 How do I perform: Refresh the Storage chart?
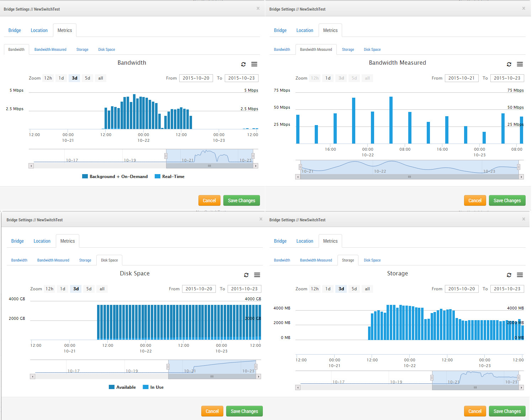(509, 275)
